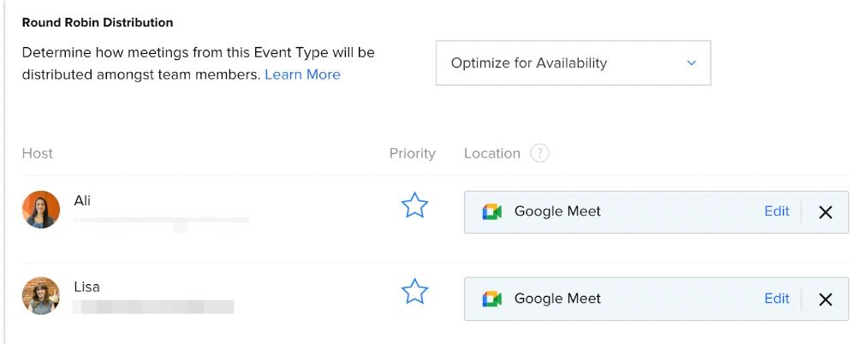Click Ali's profile avatar

tap(41, 210)
